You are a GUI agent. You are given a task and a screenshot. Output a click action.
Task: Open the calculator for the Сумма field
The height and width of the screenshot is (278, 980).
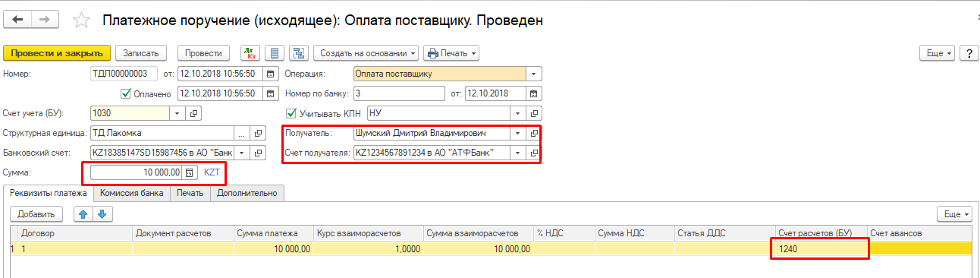pos(190,172)
